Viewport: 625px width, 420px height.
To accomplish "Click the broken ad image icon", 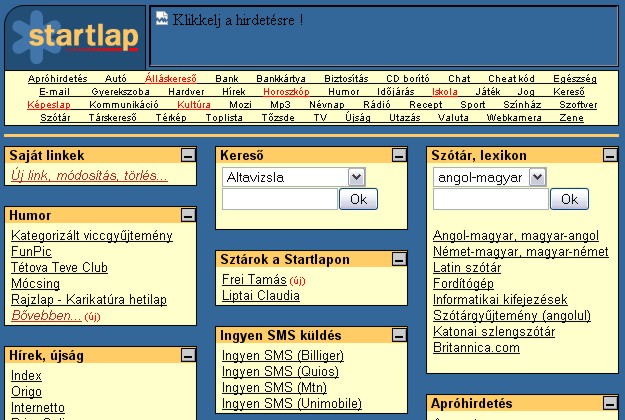I will pos(161,19).
